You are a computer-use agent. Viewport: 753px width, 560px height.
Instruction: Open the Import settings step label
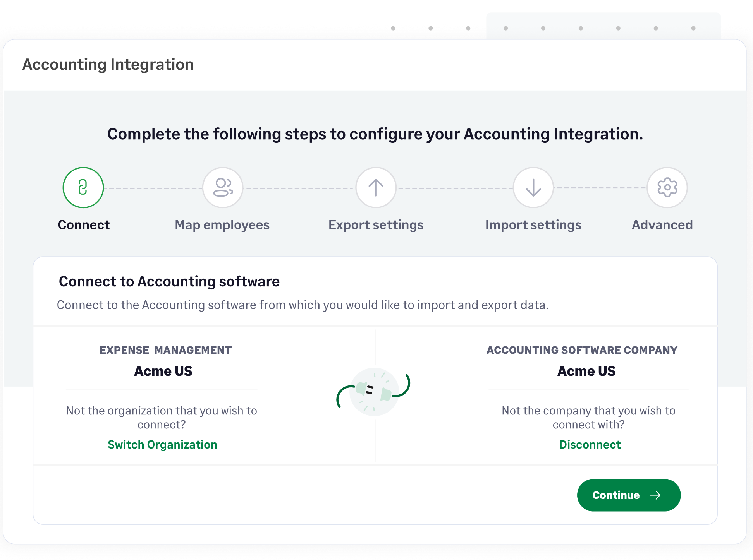533,225
